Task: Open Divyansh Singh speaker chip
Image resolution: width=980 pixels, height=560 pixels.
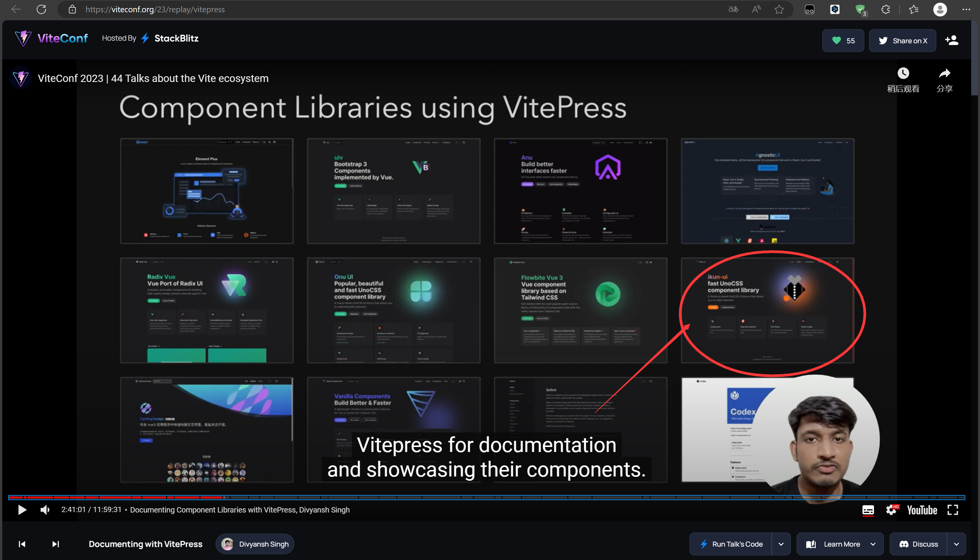Action: [x=255, y=544]
